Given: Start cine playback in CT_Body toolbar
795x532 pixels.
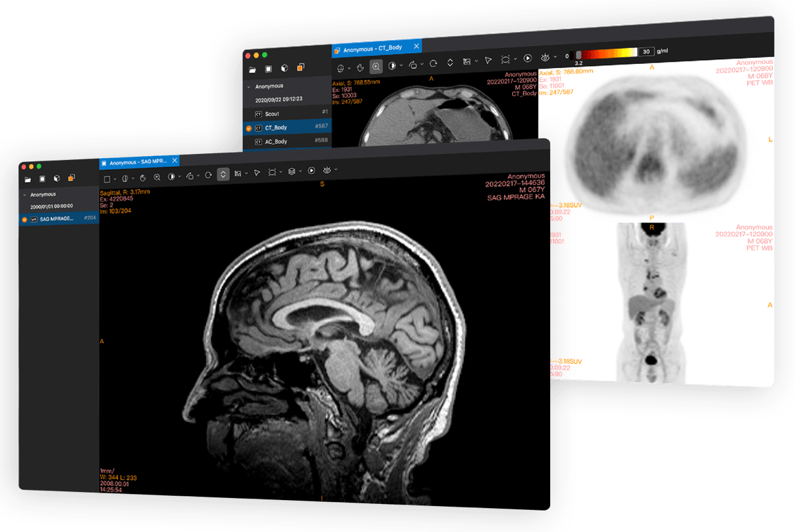Looking at the screenshot, I should click(x=528, y=58).
